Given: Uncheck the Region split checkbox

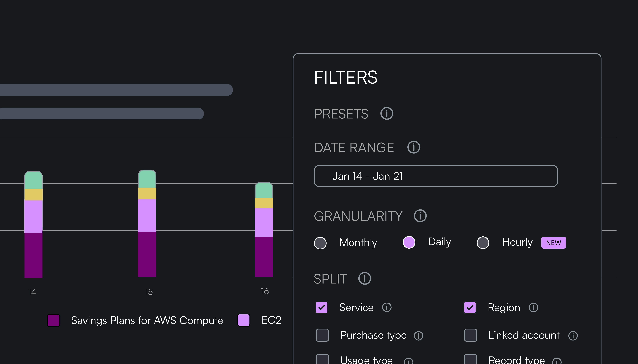Looking at the screenshot, I should tap(470, 307).
